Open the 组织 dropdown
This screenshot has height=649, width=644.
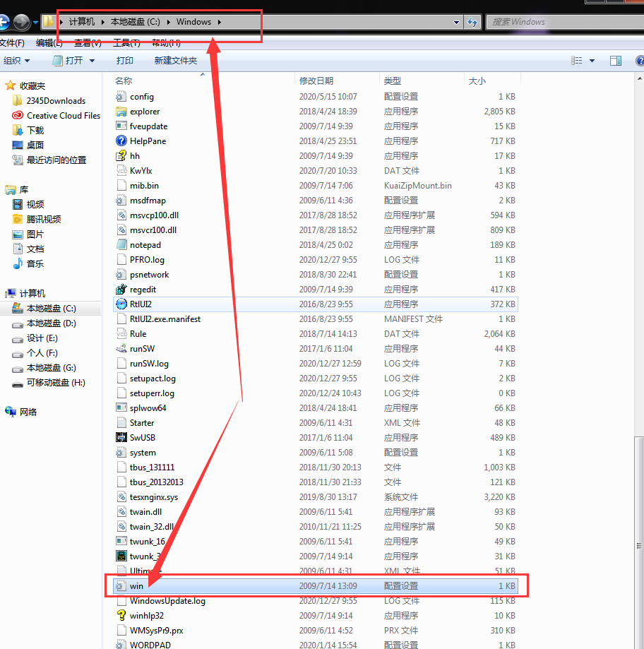click(16, 61)
